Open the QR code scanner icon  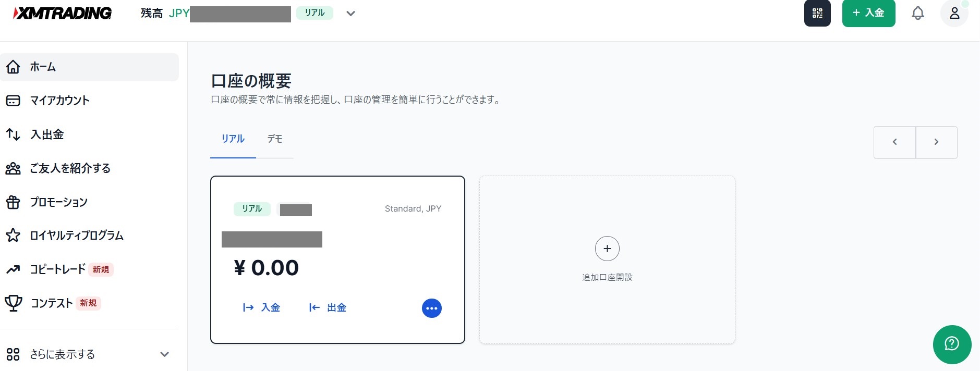[817, 14]
